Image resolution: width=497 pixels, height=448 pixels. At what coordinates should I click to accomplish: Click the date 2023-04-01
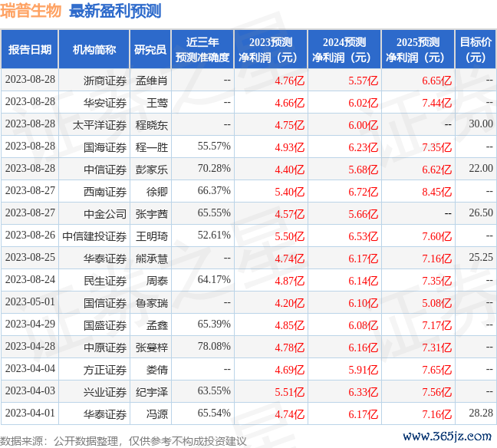pyautogui.click(x=30, y=413)
